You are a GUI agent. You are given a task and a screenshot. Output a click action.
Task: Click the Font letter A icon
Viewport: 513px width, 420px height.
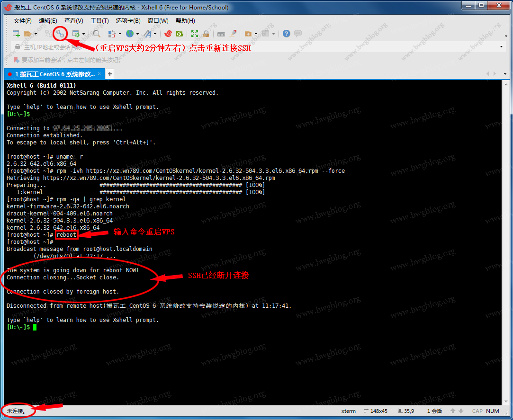click(148, 33)
